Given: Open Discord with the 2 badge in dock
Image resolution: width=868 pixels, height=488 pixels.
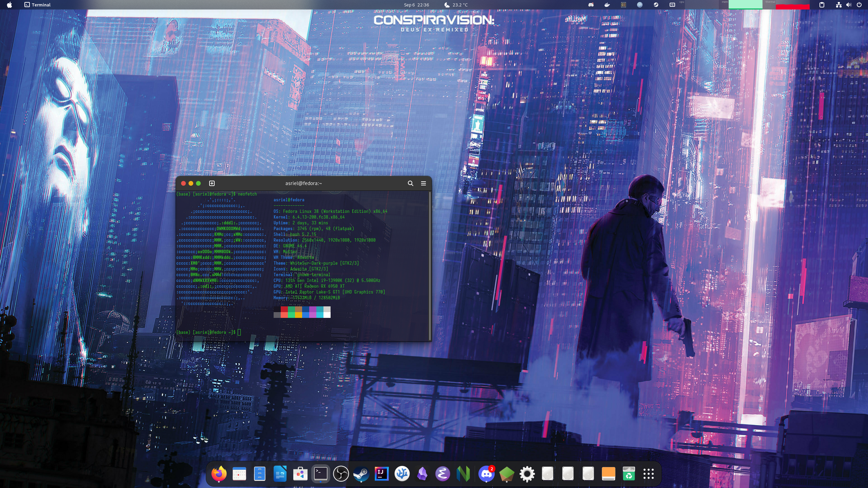Looking at the screenshot, I should click(x=487, y=473).
